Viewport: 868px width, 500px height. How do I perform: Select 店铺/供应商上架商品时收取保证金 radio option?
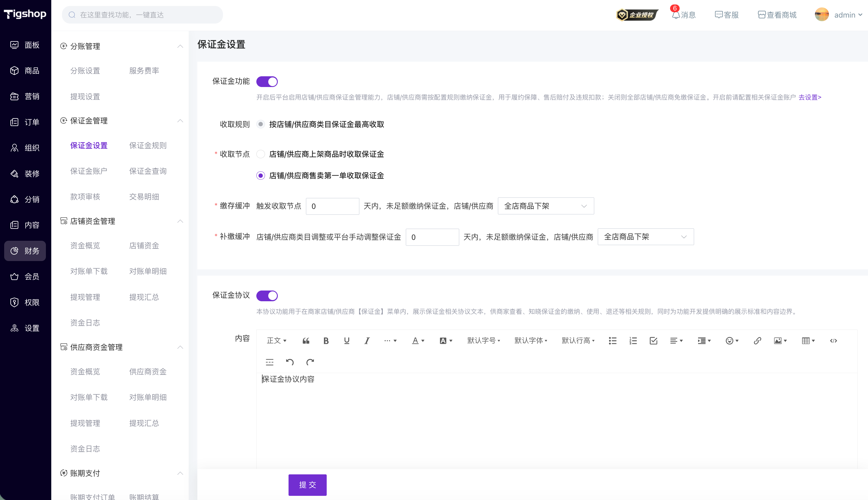coord(261,154)
